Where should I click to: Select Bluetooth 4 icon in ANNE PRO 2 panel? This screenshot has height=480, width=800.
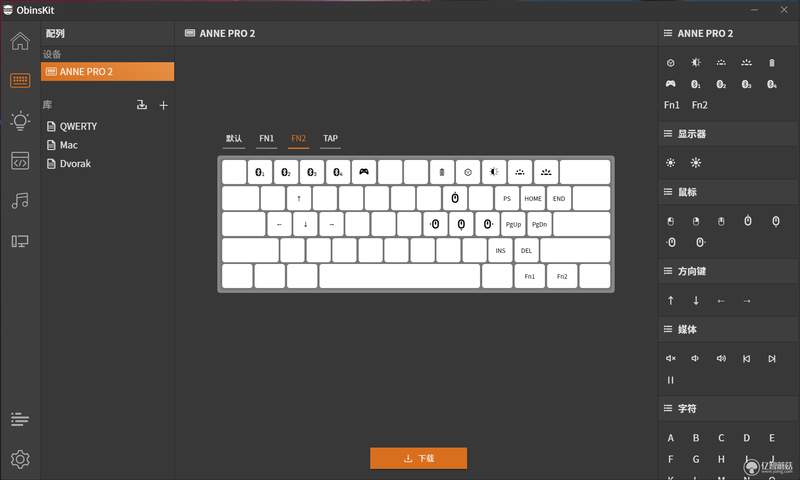click(772, 84)
